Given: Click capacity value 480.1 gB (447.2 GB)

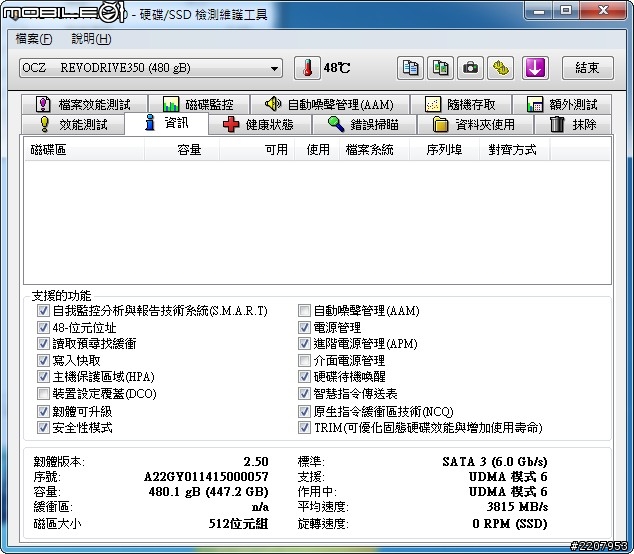Looking at the screenshot, I should [x=209, y=492].
